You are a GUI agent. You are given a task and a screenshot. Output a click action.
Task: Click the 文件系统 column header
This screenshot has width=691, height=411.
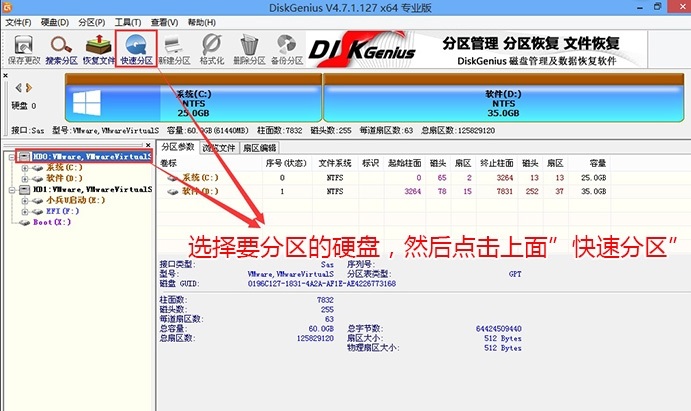pyautogui.click(x=334, y=163)
